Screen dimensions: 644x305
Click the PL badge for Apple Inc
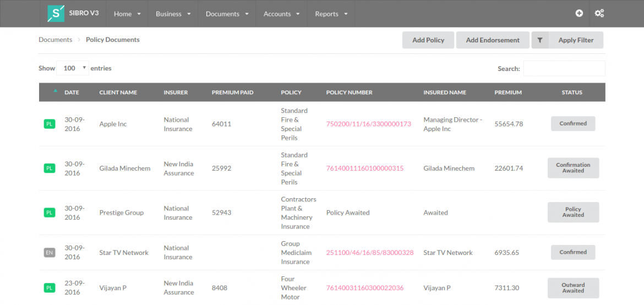(x=50, y=124)
